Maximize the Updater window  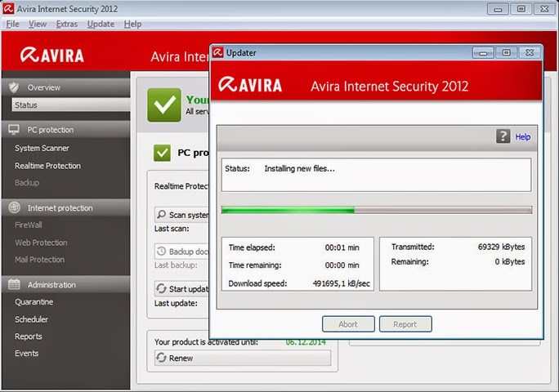coord(506,53)
